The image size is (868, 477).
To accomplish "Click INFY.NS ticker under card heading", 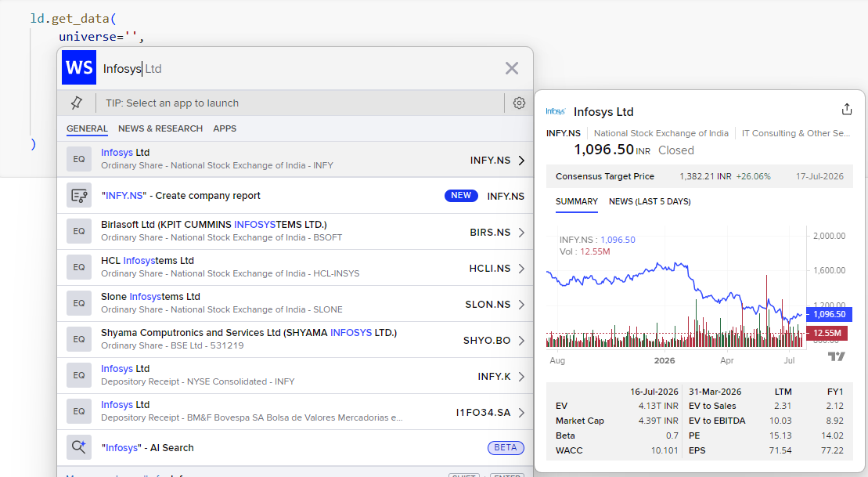I will (x=563, y=133).
